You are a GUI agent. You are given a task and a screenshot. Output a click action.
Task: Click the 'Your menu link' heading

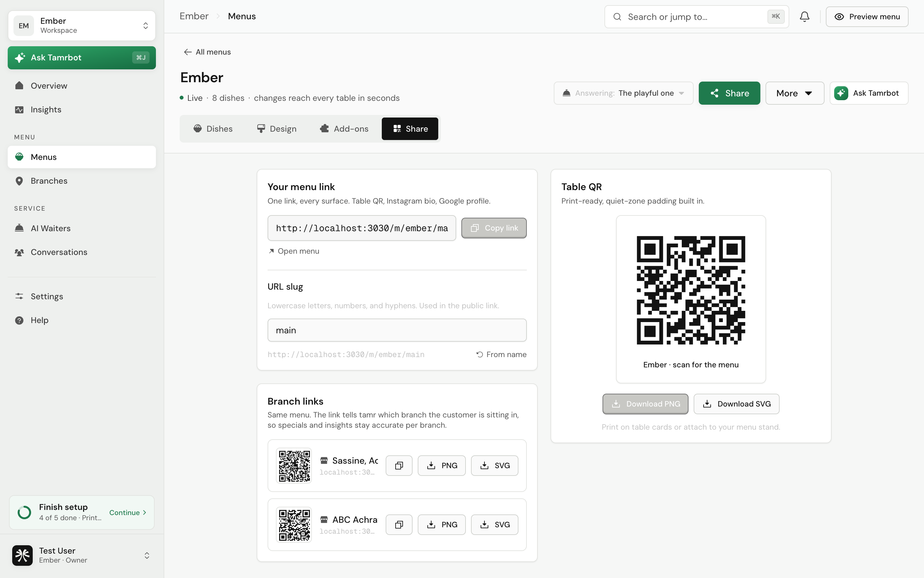click(301, 187)
